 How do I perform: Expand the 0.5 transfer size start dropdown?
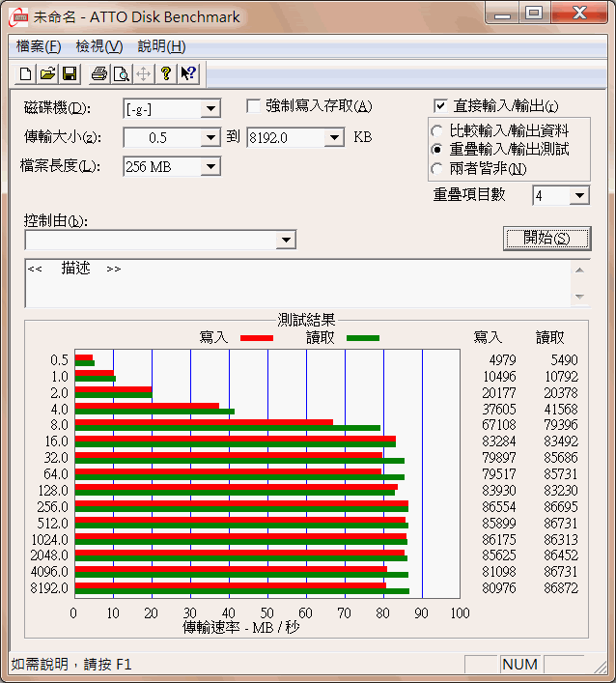point(210,137)
